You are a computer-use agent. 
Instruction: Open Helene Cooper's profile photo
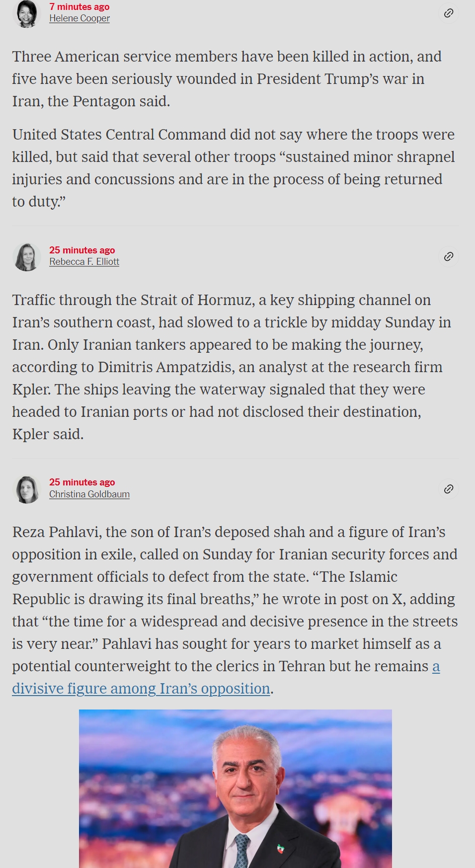click(27, 13)
